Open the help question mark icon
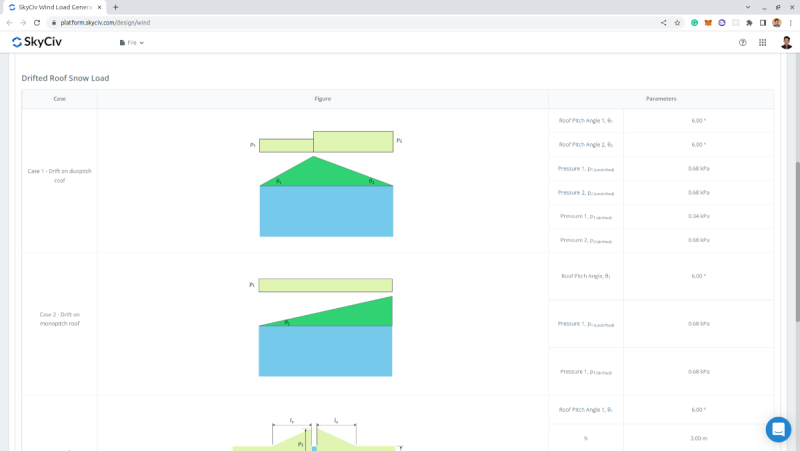The height and width of the screenshot is (451, 800). coord(742,43)
